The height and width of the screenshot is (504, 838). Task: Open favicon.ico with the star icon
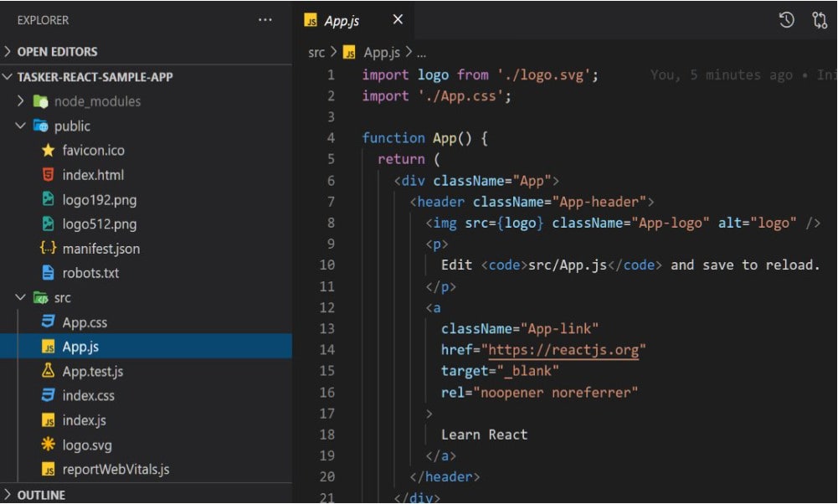tap(93, 151)
